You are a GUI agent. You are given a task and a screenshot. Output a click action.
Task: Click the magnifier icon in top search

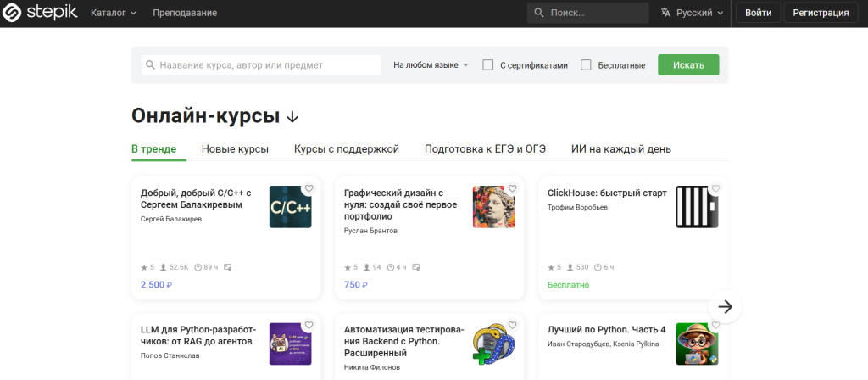540,14
